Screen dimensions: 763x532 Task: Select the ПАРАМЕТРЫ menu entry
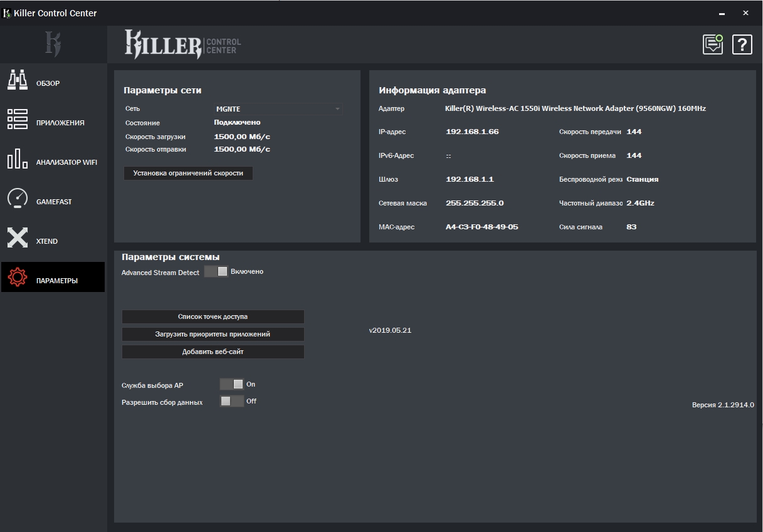point(53,277)
